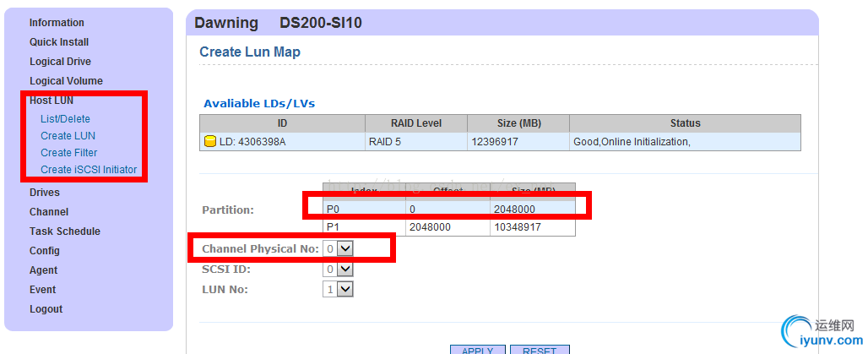Open the Agent menu item
This screenshot has width=868, height=354.
pyautogui.click(x=43, y=270)
